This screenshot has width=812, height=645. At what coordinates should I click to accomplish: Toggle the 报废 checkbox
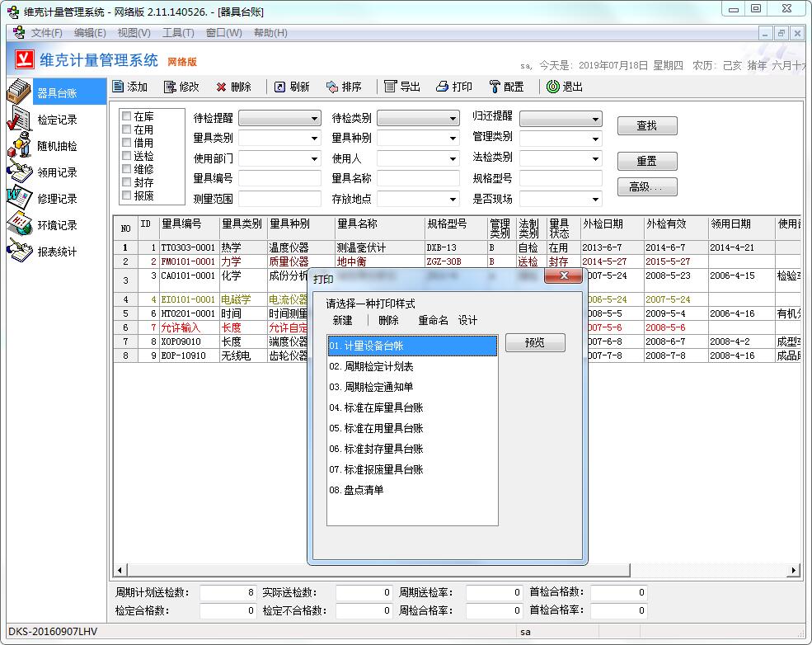point(126,195)
